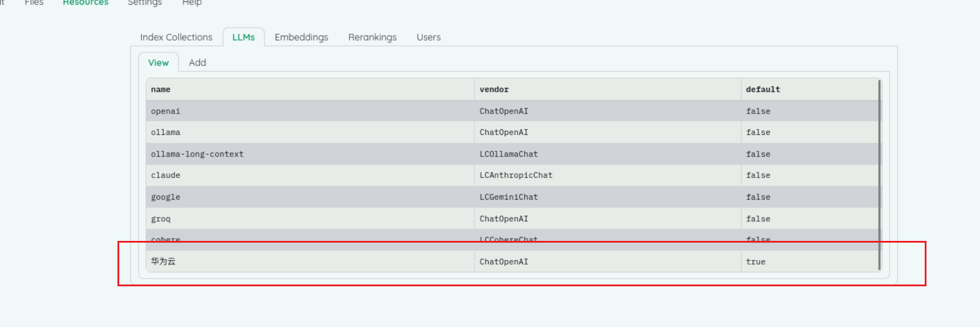The width and height of the screenshot is (980, 327).
Task: Select the LLMs tab
Action: click(x=244, y=37)
